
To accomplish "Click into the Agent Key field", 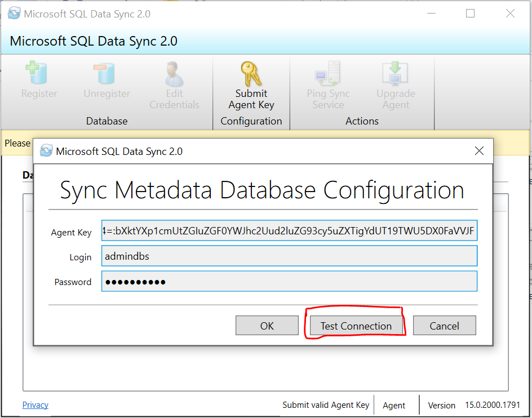I will point(289,230).
